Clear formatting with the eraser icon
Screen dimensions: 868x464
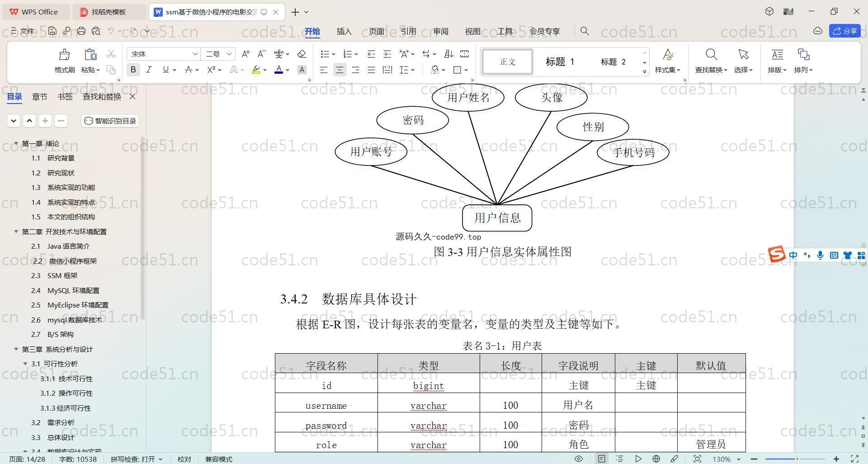tap(302, 54)
